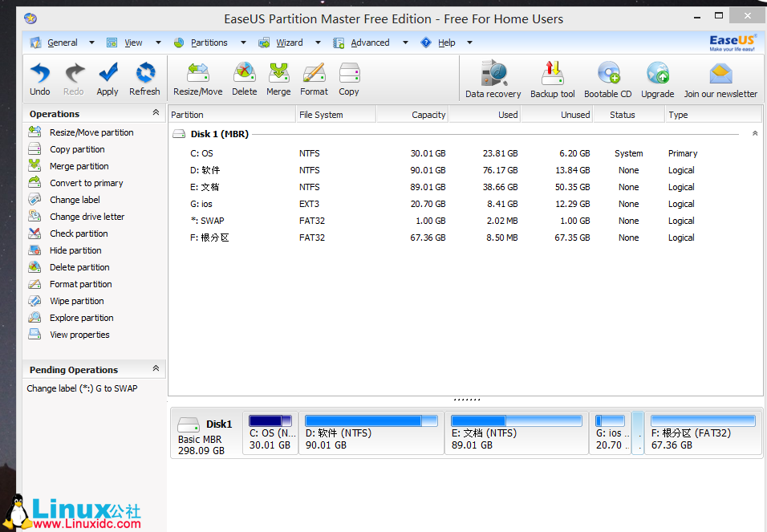The height and width of the screenshot is (532, 767).
Task: Select the Resize/Move tool
Action: pyautogui.click(x=197, y=78)
